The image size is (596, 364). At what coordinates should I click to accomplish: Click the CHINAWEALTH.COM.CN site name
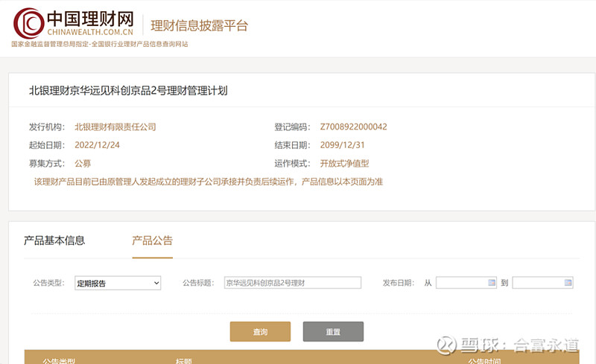click(x=90, y=32)
